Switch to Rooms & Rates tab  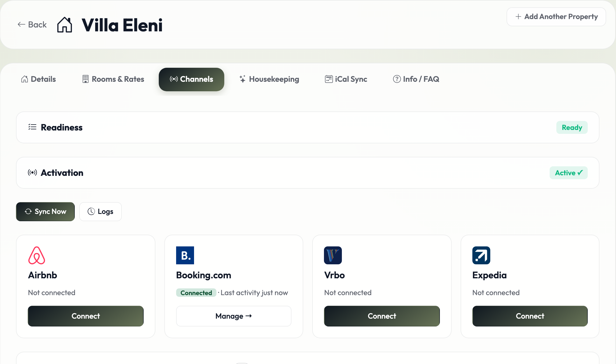[x=113, y=79]
